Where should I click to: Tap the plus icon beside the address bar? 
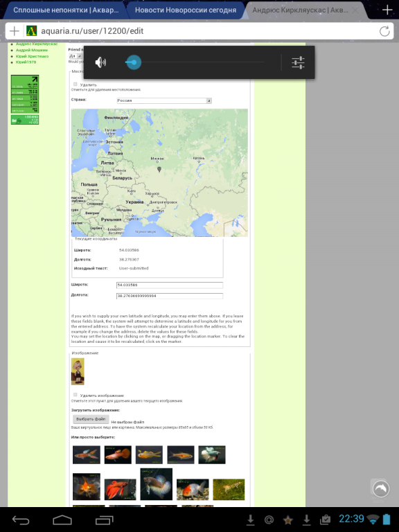[15, 31]
